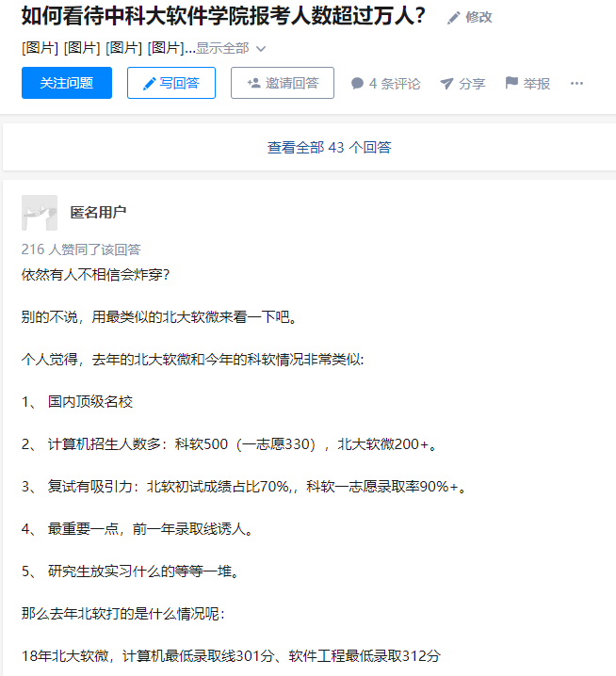Click the line 4、最重要一点,前一年录取线诱人
The image size is (616, 676).
coord(138,528)
